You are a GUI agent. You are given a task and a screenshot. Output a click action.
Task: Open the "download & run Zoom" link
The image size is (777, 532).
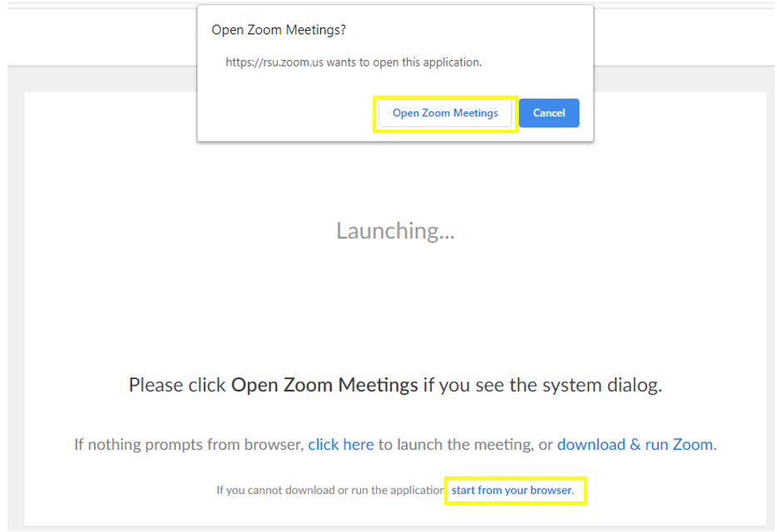636,445
